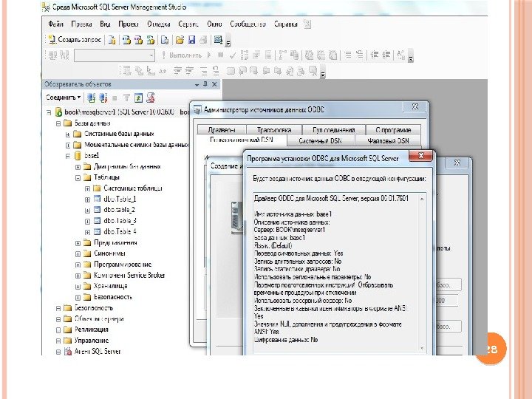Click the Change Connection icon in the query toolbar
The image size is (532, 399).
click(x=64, y=55)
